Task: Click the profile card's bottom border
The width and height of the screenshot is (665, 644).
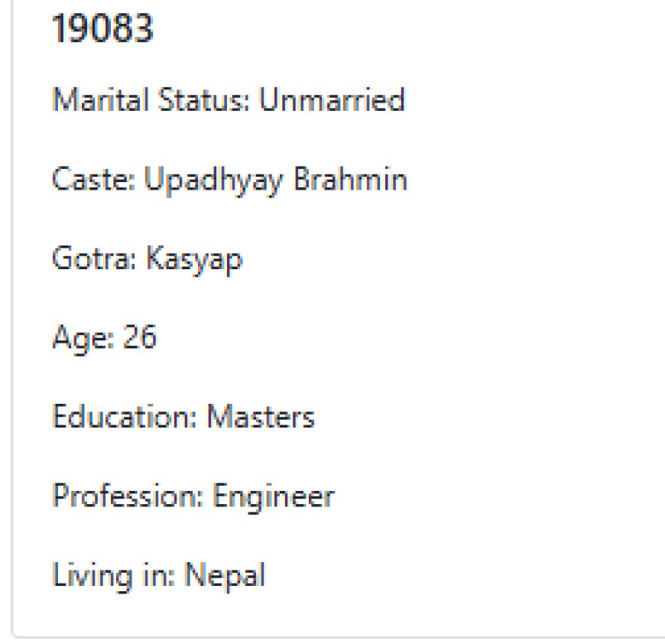Action: (x=336, y=636)
